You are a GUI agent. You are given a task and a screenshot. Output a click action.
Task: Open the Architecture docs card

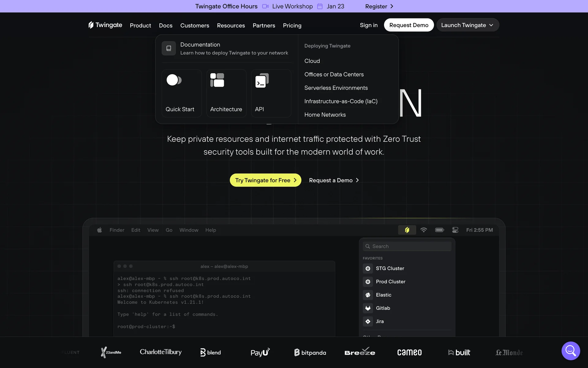(226, 93)
